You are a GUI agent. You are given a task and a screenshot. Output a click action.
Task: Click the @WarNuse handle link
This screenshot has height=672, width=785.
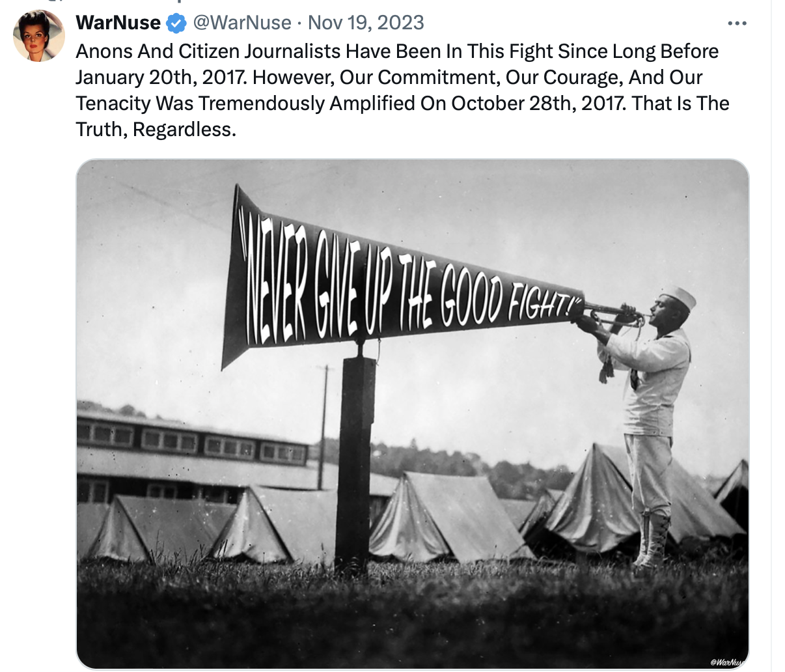pos(241,23)
